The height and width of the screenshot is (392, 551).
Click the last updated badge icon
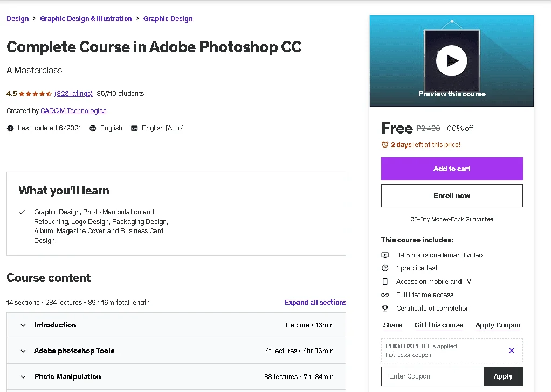[x=10, y=128]
